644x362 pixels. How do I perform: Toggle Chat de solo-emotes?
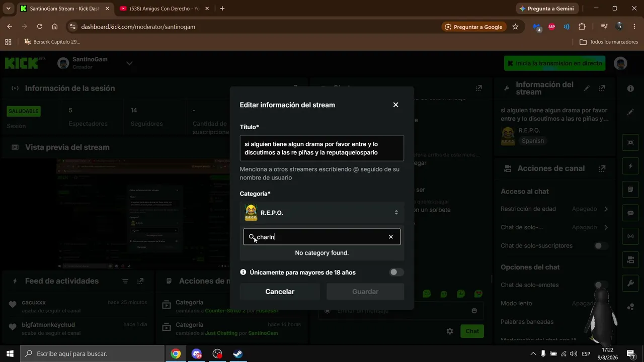600,285
